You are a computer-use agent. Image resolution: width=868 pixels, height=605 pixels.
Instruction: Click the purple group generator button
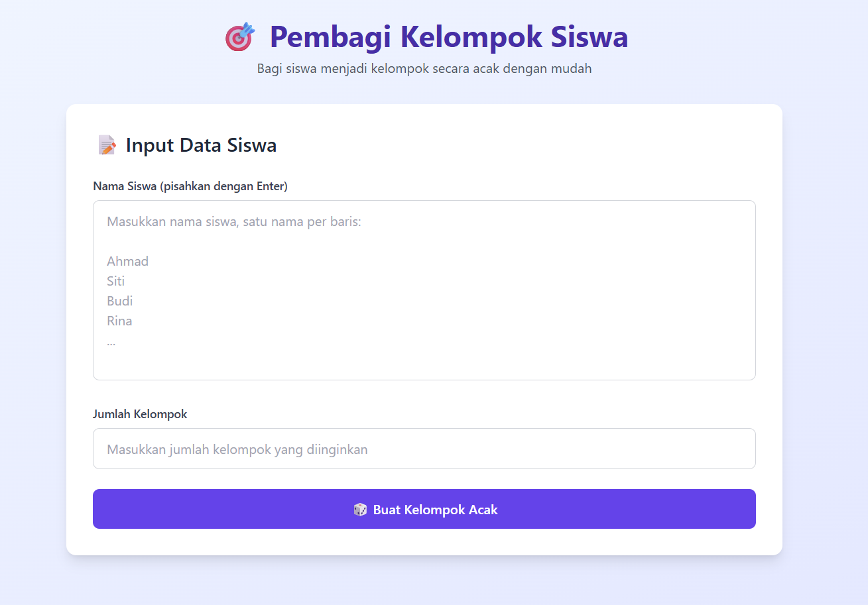(424, 509)
